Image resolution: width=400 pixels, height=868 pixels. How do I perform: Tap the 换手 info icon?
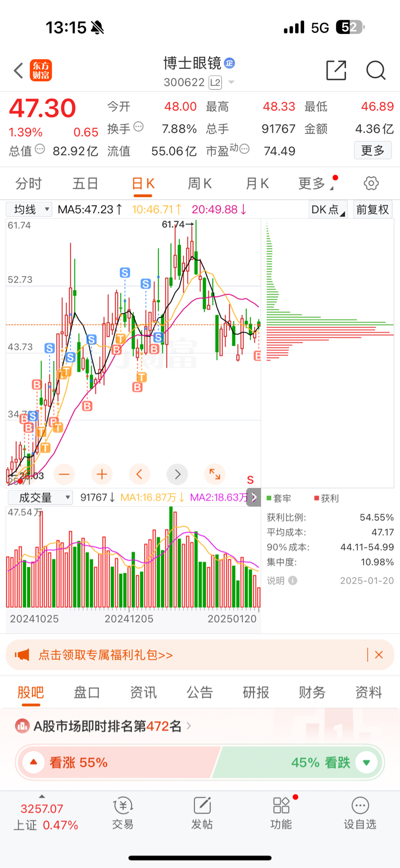point(139,127)
